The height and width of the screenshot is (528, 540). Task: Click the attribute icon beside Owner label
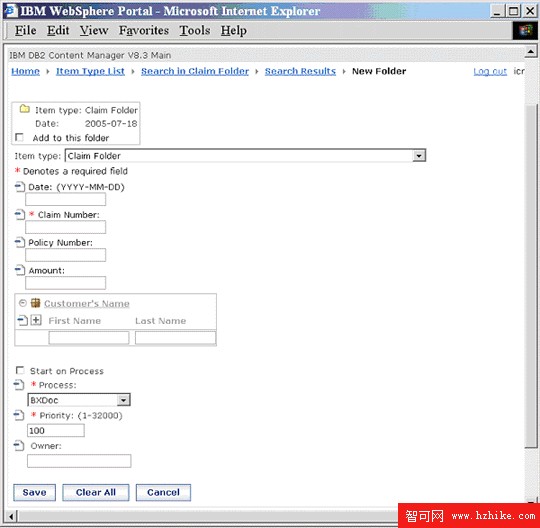19,446
